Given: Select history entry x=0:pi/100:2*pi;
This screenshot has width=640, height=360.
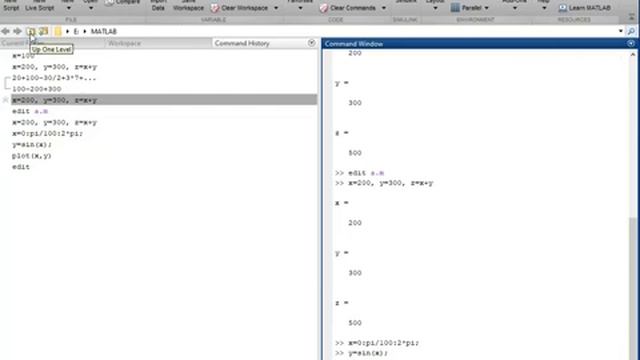Looking at the screenshot, I should click(47, 133).
